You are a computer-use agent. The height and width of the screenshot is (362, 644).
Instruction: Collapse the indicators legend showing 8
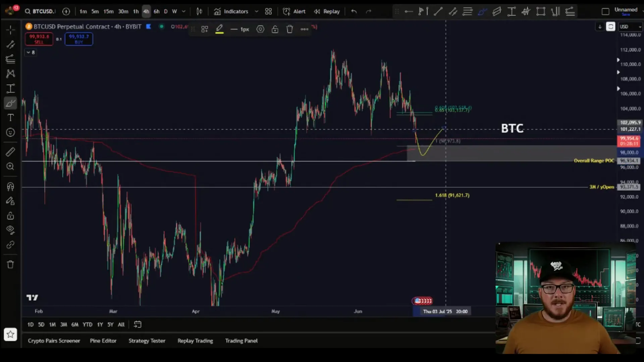coord(31,52)
